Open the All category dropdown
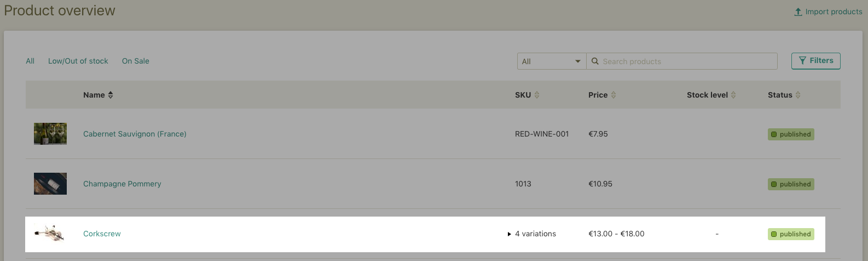Screen dimensions: 868x261 552,61
